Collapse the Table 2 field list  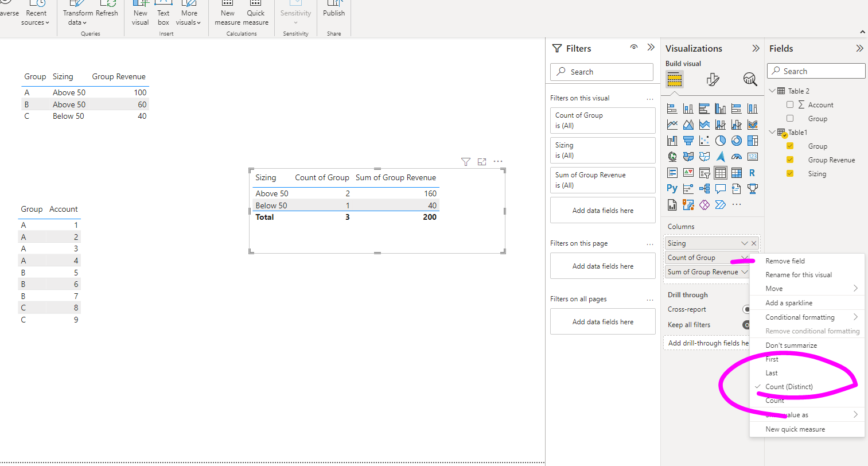[772, 91]
